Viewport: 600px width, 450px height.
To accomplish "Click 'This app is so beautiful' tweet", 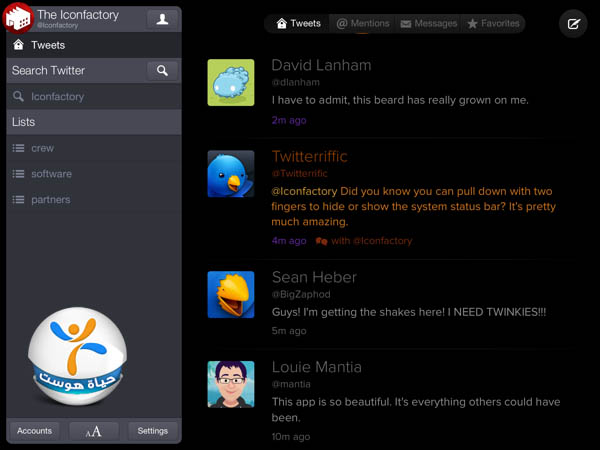I will [416, 409].
